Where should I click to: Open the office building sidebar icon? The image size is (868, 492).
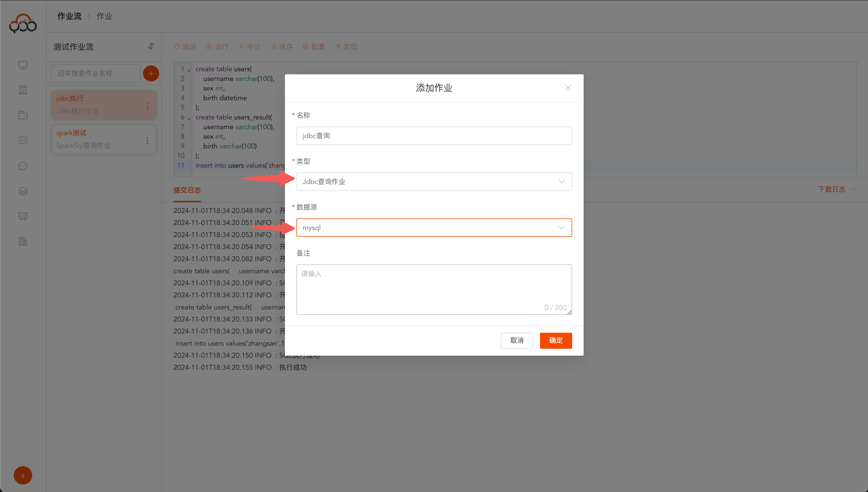coord(23,242)
